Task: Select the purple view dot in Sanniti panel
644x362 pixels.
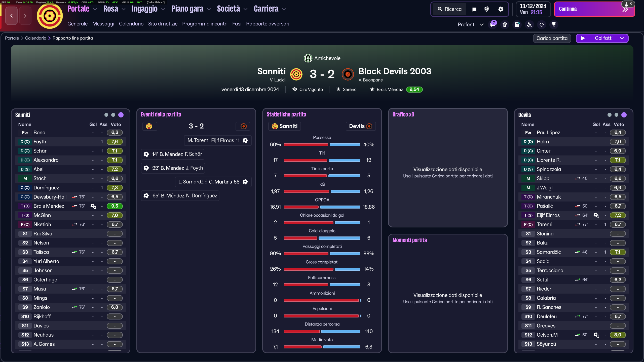Action: 121,115
